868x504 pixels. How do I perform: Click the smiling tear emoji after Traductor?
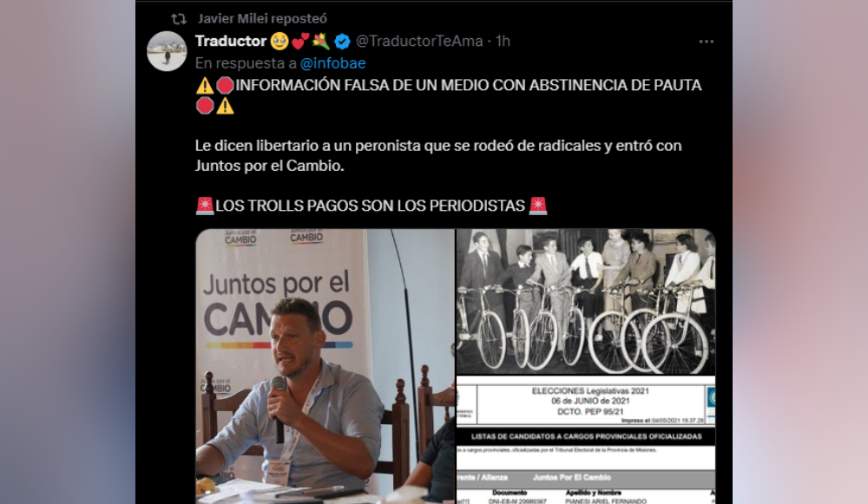pos(279,41)
